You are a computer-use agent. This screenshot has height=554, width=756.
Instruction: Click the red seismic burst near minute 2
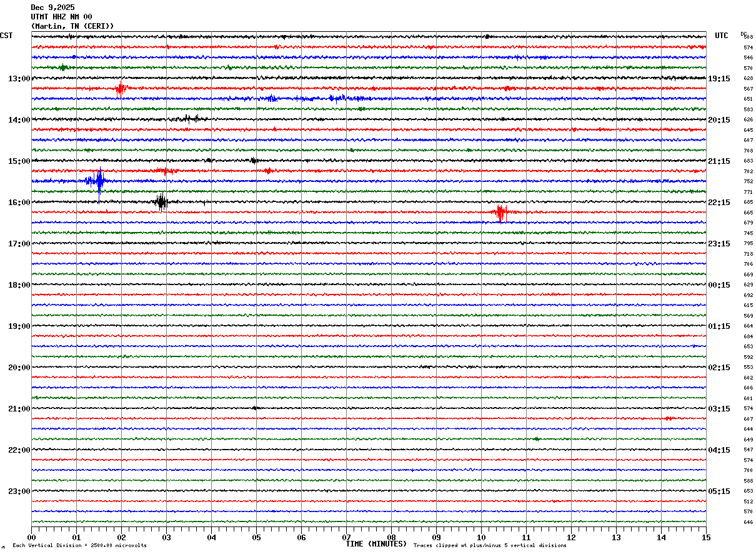pos(121,89)
